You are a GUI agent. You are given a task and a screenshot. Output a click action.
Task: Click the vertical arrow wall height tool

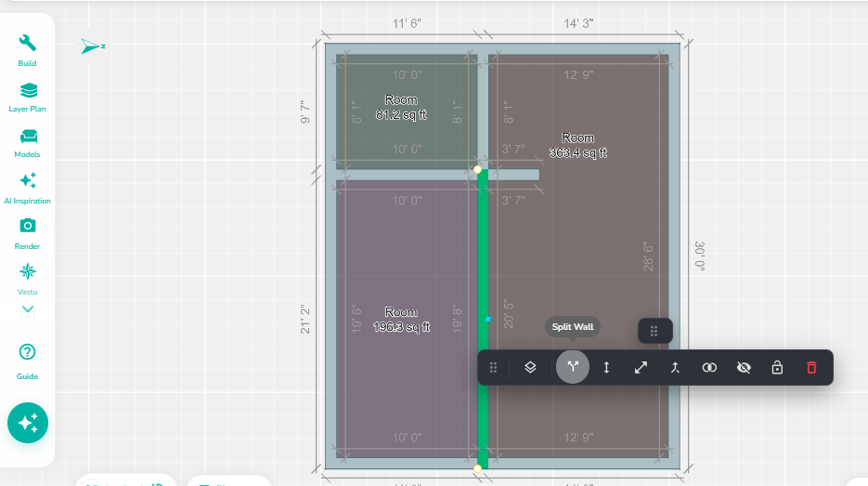tap(607, 367)
